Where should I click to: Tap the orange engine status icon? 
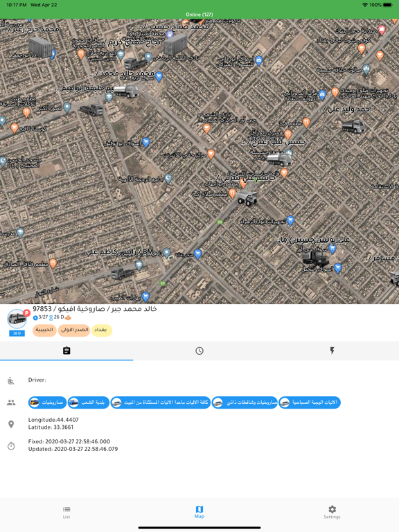[x=68, y=318]
